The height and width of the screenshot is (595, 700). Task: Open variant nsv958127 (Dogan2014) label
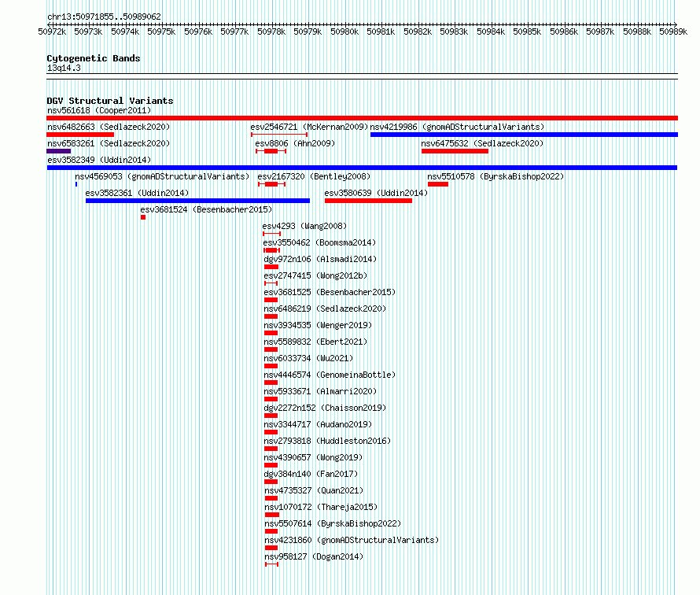[314, 556]
